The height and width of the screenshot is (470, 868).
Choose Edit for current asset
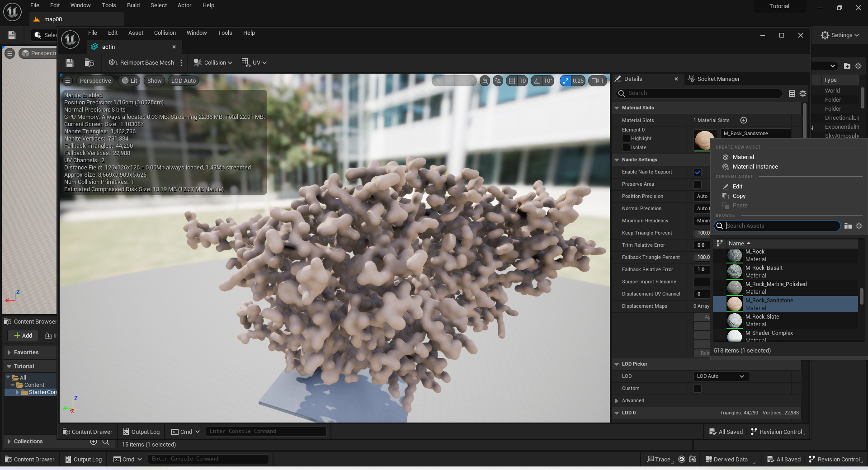coord(737,187)
